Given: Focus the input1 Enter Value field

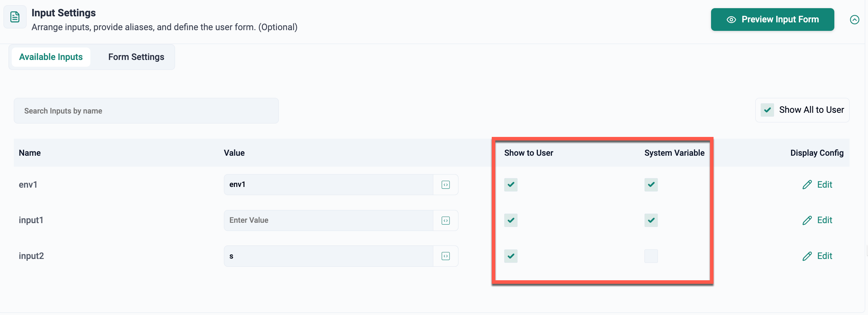Looking at the screenshot, I should click(x=328, y=220).
